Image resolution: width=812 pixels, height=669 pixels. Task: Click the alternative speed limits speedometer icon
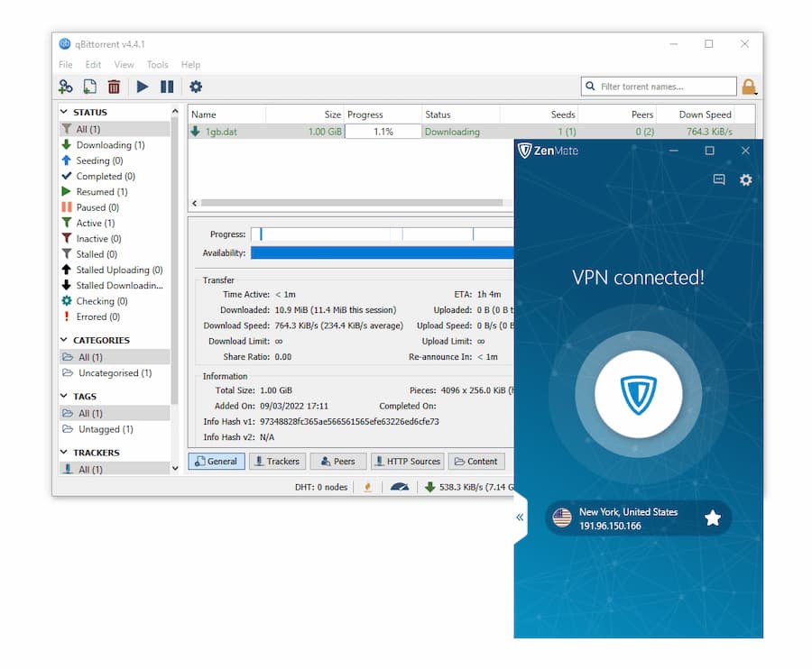tap(400, 487)
